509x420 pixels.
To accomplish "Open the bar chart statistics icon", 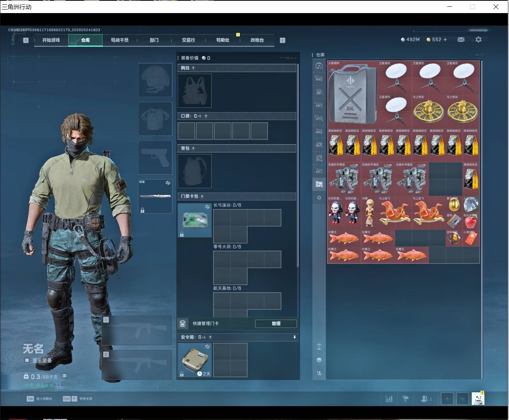I will point(389,399).
